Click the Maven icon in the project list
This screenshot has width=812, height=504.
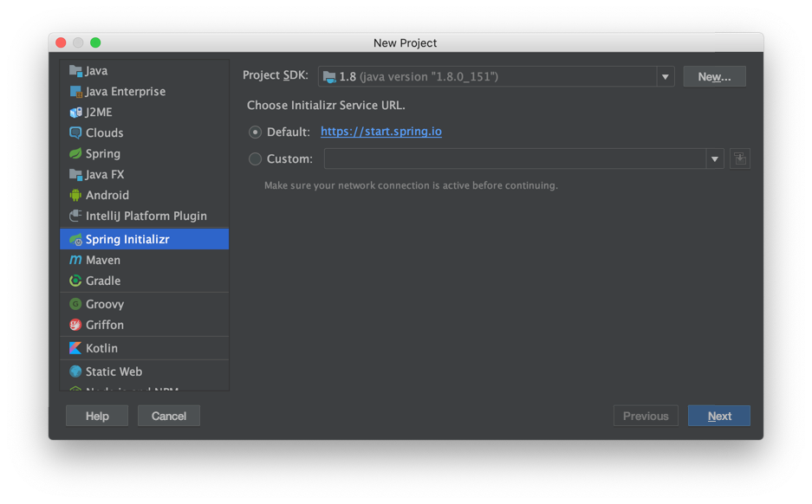(x=76, y=260)
